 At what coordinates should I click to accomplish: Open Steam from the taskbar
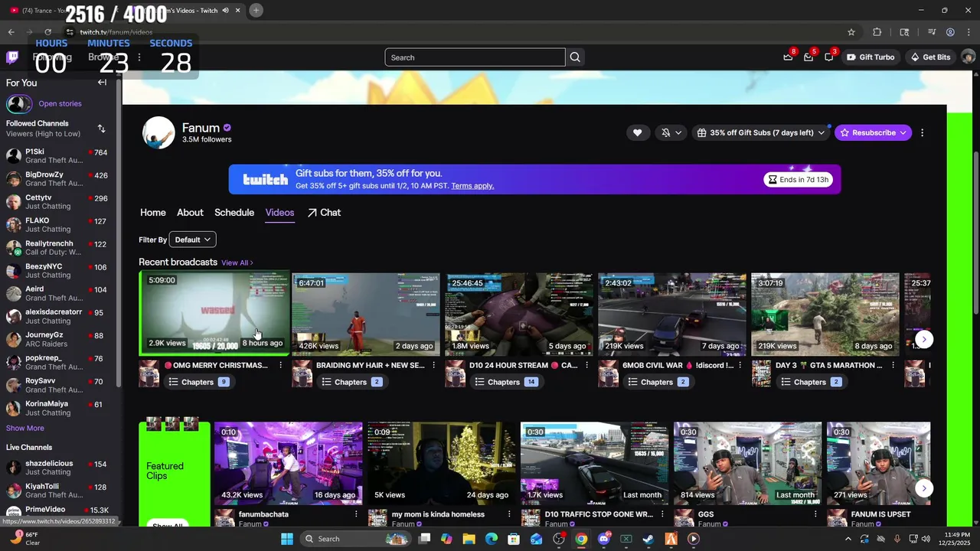(x=648, y=539)
